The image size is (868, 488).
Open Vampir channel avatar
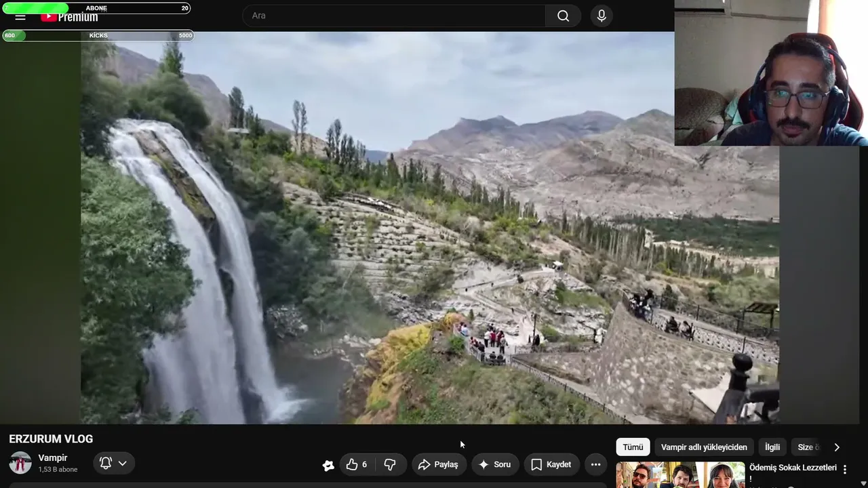(20, 463)
